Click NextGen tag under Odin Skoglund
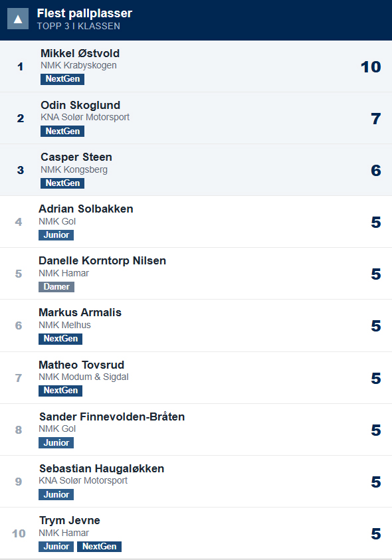 point(62,131)
